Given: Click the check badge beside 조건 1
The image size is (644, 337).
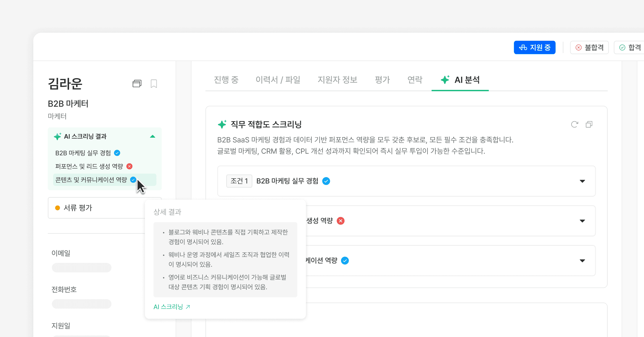Looking at the screenshot, I should (326, 181).
